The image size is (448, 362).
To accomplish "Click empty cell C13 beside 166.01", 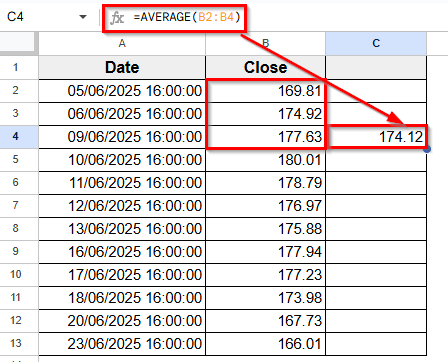I will 376,344.
